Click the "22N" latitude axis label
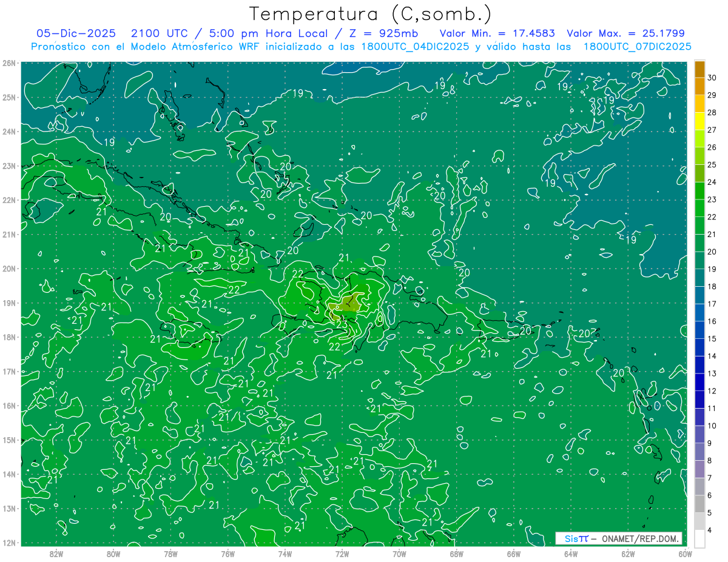728x562 pixels. point(8,200)
